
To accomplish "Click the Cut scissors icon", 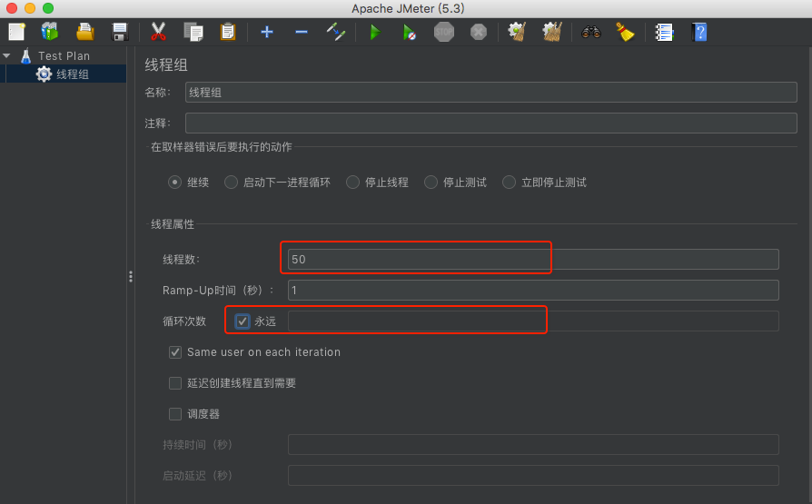I will point(158,32).
